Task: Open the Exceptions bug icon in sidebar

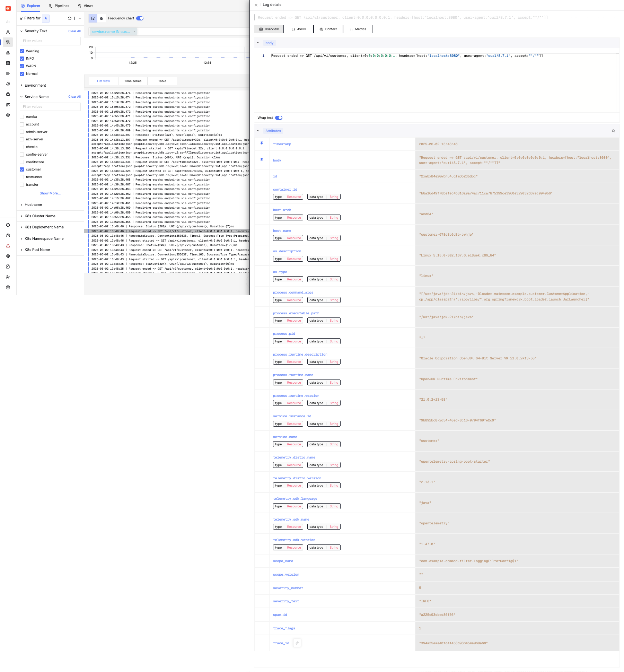Action: (x=8, y=94)
